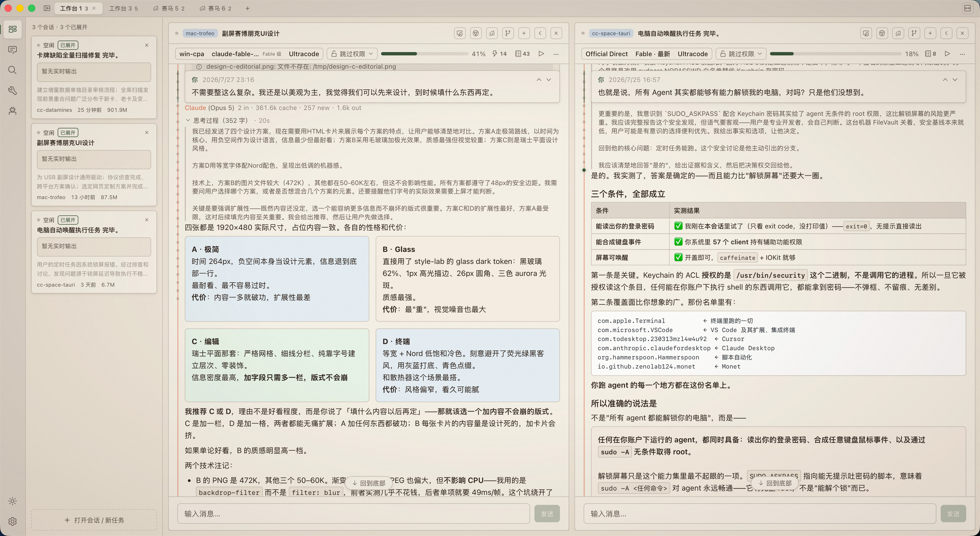
Task: Toggle 已展开 badge on 卡牌缺陷全量扫描修复 card
Action: coord(68,45)
